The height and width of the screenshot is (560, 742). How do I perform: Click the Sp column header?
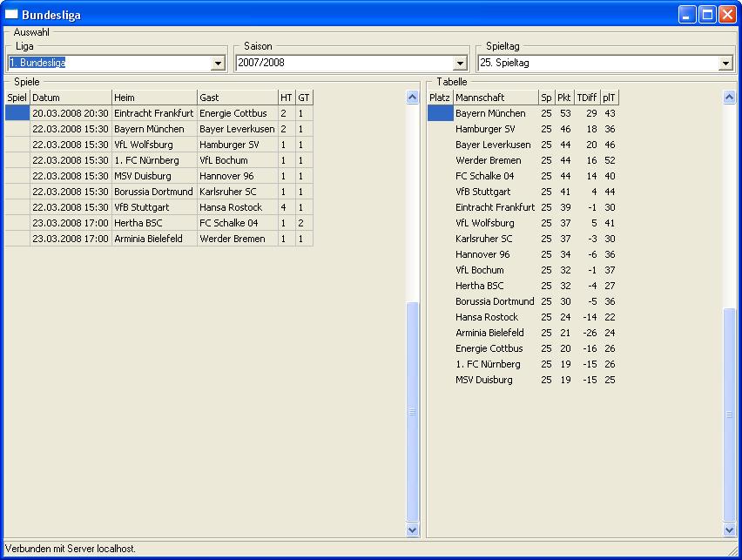coord(547,98)
